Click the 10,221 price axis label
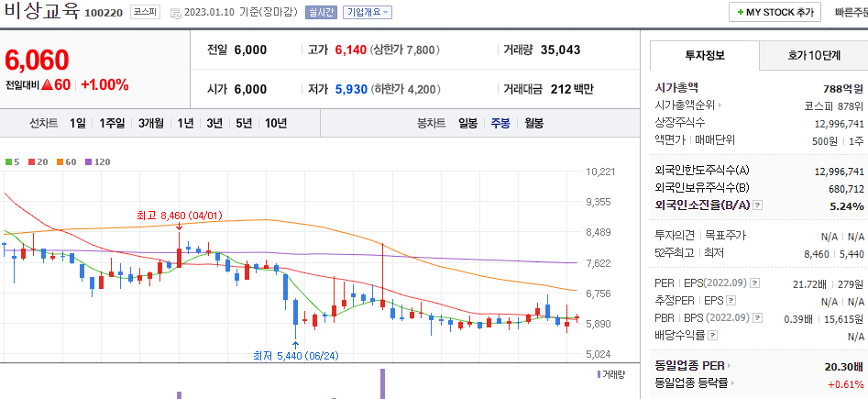 [600, 172]
